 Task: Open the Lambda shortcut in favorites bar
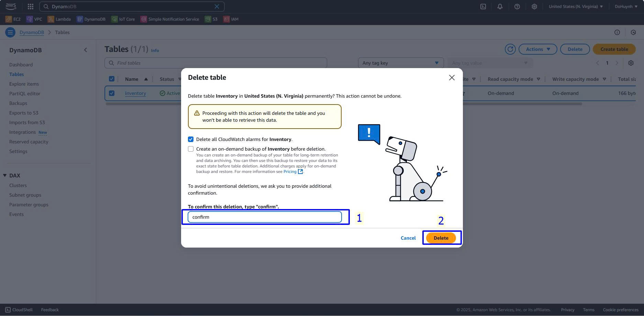pos(59,19)
